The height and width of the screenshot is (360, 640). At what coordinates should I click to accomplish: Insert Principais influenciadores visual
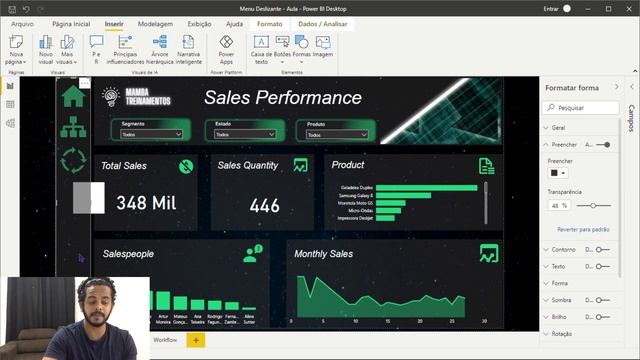(x=125, y=49)
